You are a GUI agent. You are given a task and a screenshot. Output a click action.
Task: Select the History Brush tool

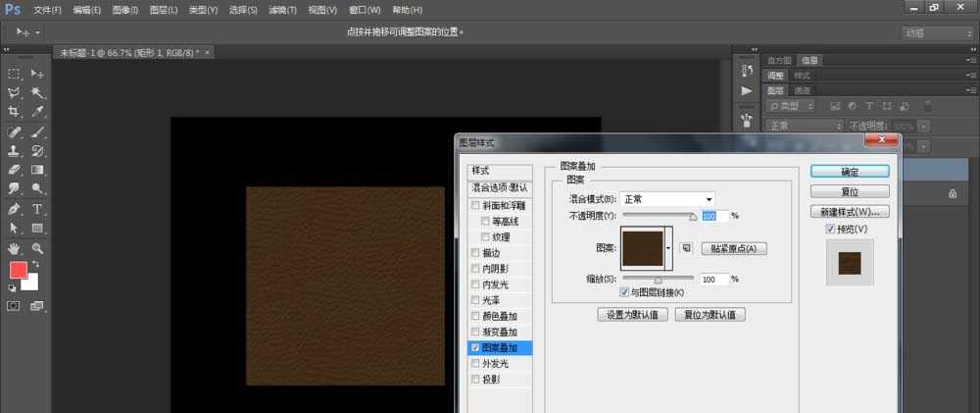[37, 151]
